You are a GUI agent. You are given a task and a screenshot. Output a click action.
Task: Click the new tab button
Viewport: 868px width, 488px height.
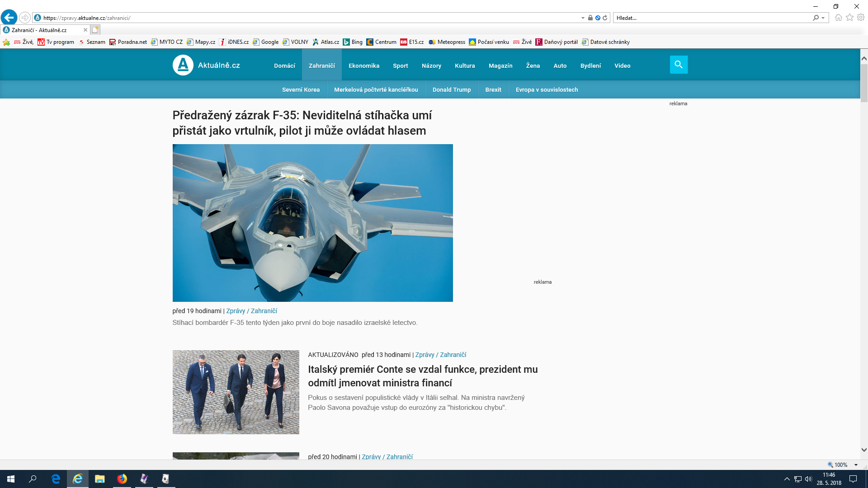(x=95, y=30)
